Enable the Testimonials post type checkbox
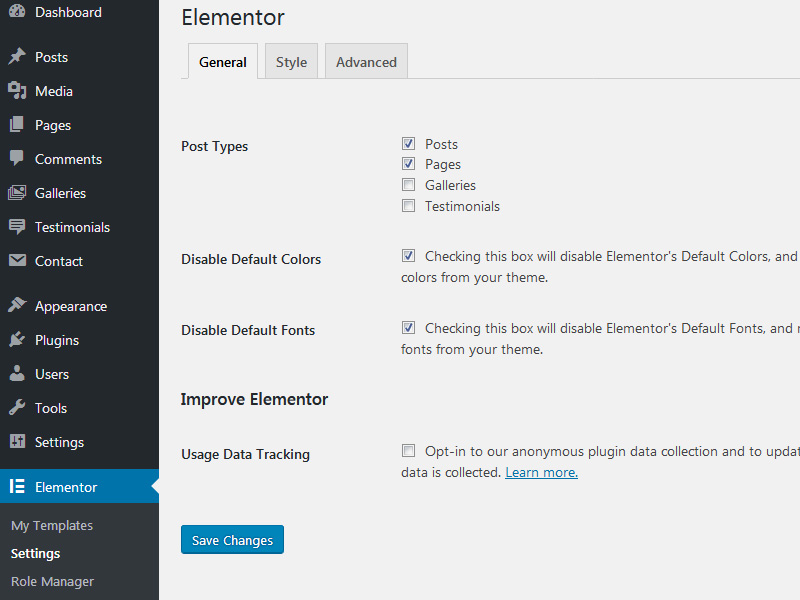This screenshot has width=800, height=600. pos(408,206)
